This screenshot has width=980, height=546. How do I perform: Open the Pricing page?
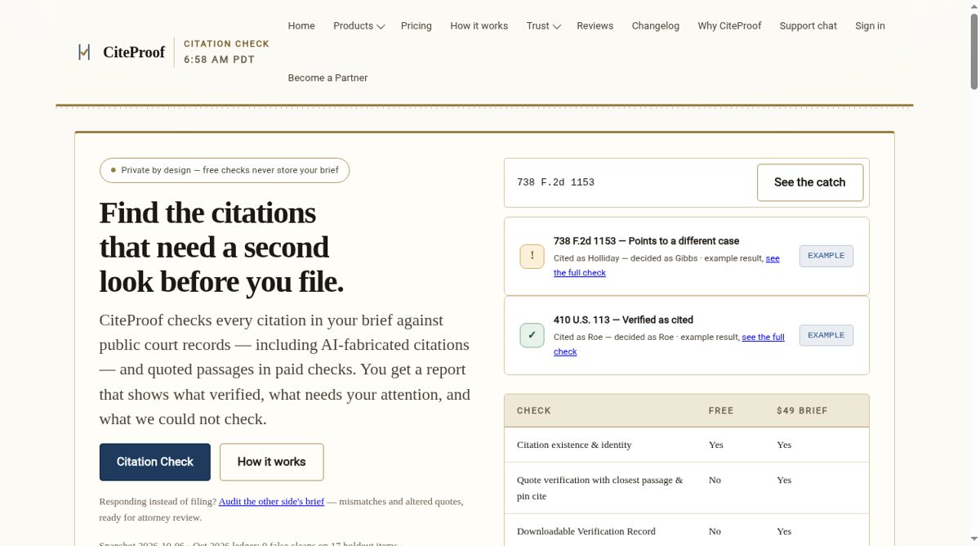tap(416, 26)
